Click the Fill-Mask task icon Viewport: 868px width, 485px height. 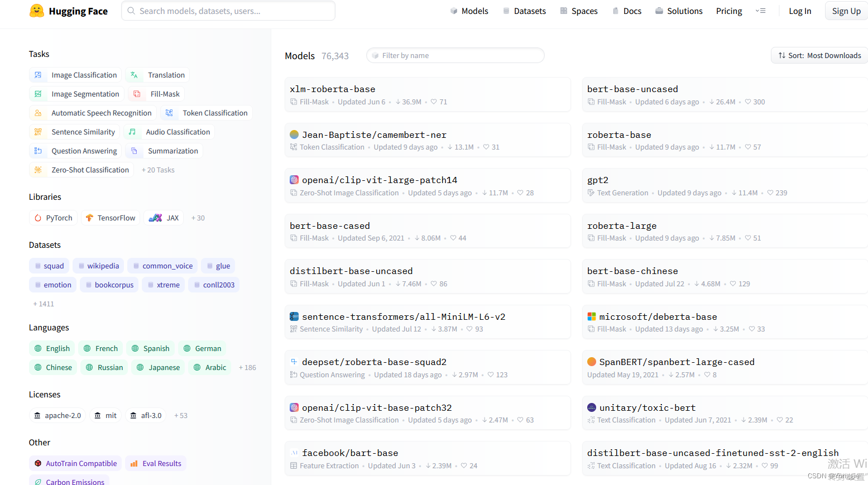pyautogui.click(x=137, y=94)
